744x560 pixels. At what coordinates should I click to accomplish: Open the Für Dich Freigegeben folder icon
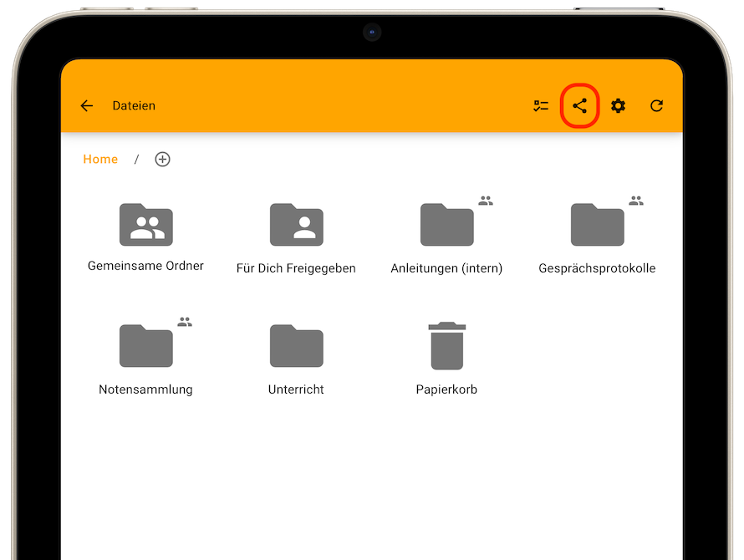click(x=296, y=225)
